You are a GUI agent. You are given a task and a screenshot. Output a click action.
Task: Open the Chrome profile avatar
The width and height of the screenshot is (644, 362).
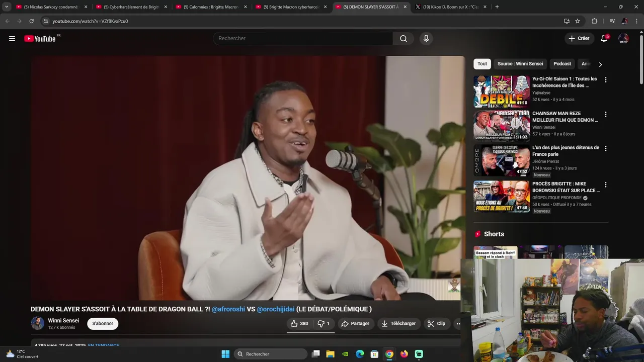point(624,21)
